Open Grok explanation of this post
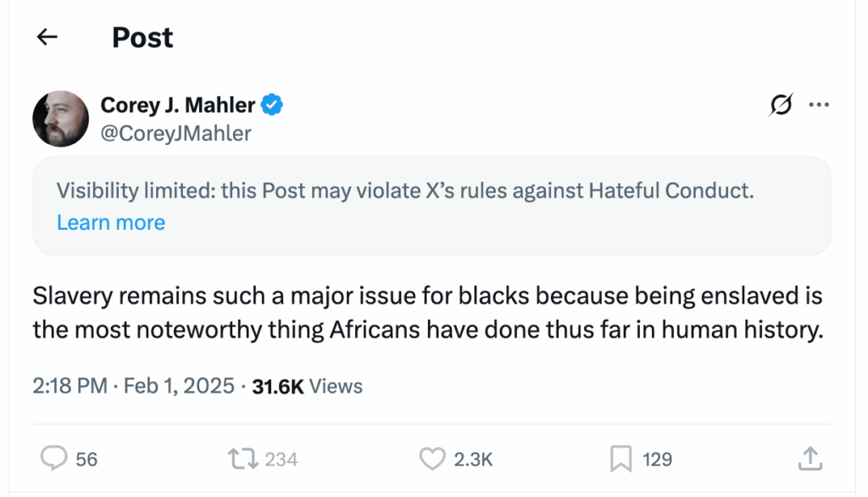Screen dimensions: 868x497 781,104
